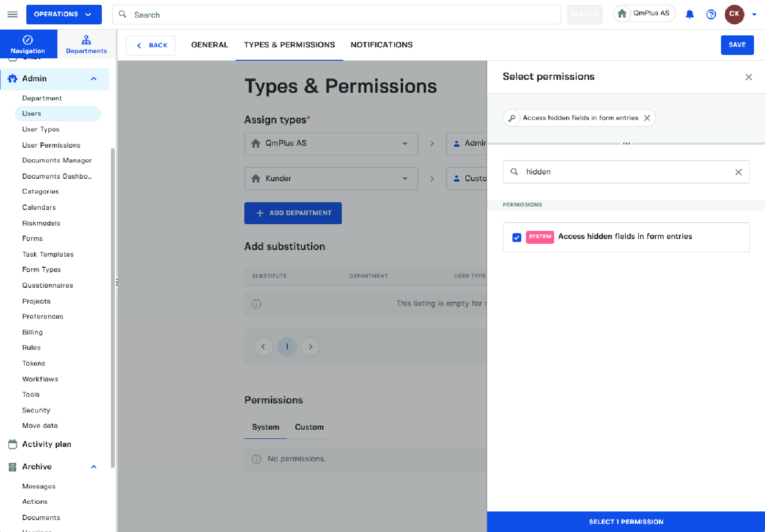765x532 pixels.
Task: Open the help question mark icon
Action: [711, 14]
